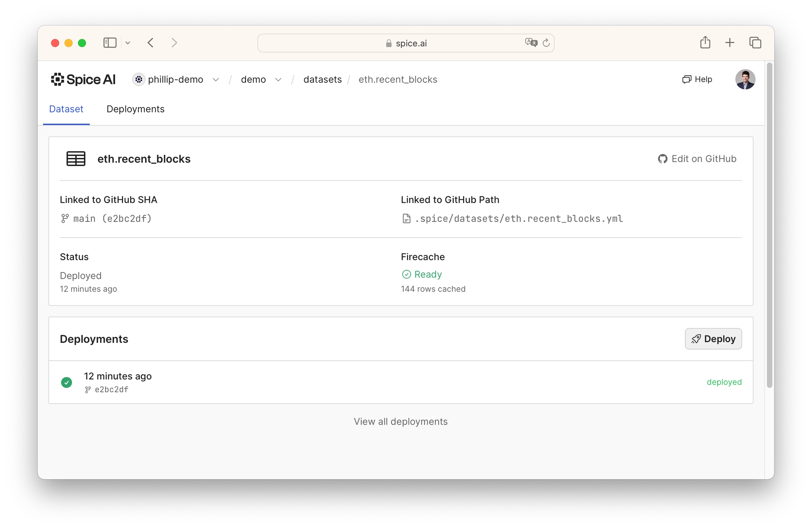
Task: Click View all deployments link
Action: click(x=400, y=421)
